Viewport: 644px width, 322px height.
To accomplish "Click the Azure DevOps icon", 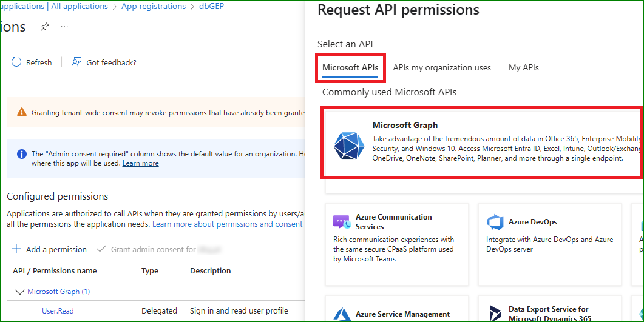I will click(x=495, y=222).
